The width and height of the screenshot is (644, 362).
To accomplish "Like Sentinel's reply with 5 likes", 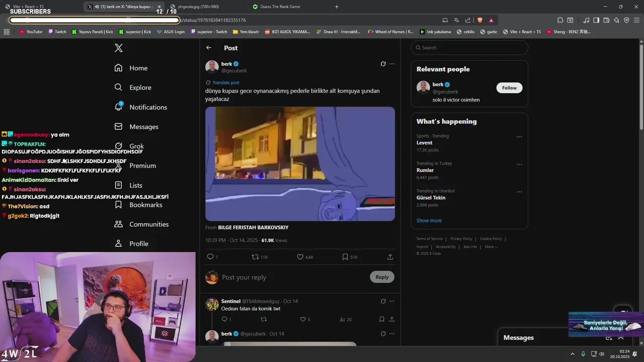I will coord(303,319).
